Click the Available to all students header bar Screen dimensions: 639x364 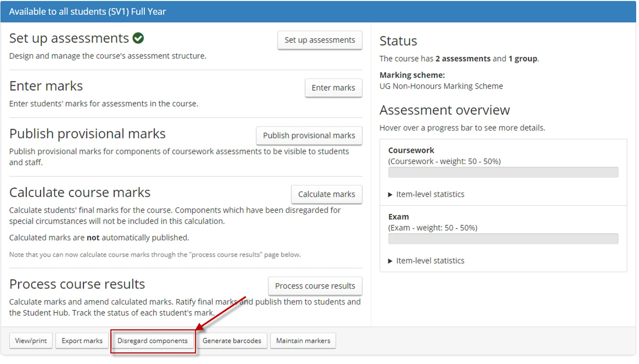click(x=88, y=11)
